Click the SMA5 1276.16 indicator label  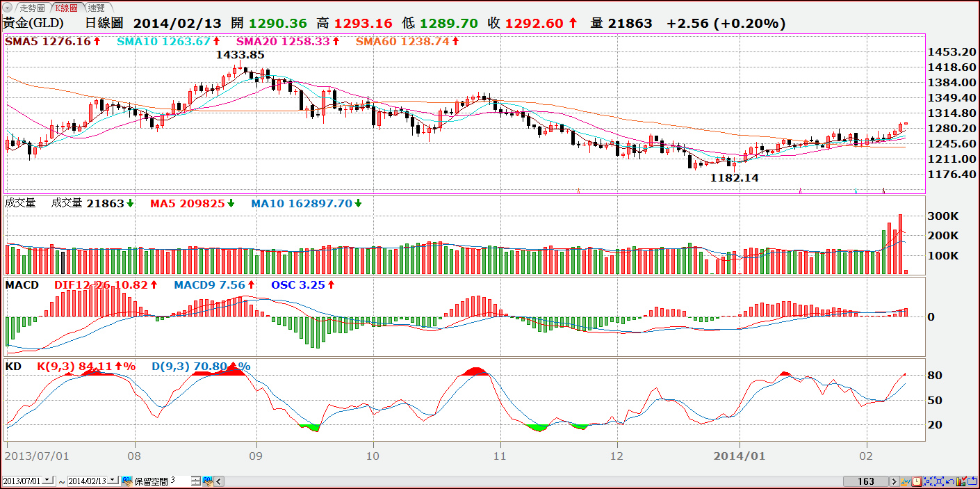pyautogui.click(x=53, y=41)
